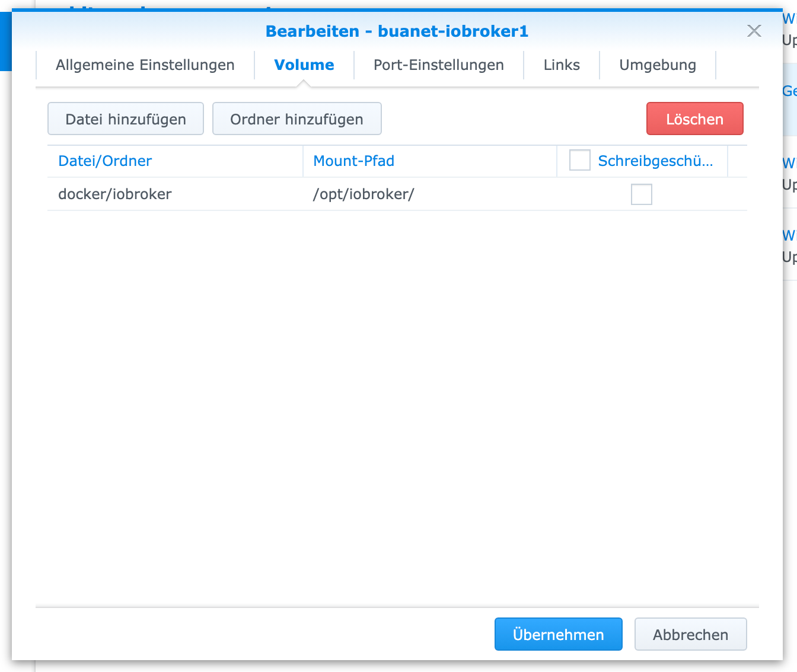Image resolution: width=797 pixels, height=672 pixels.
Task: Open the Allgemeine Einstellungen tab
Action: (x=145, y=65)
